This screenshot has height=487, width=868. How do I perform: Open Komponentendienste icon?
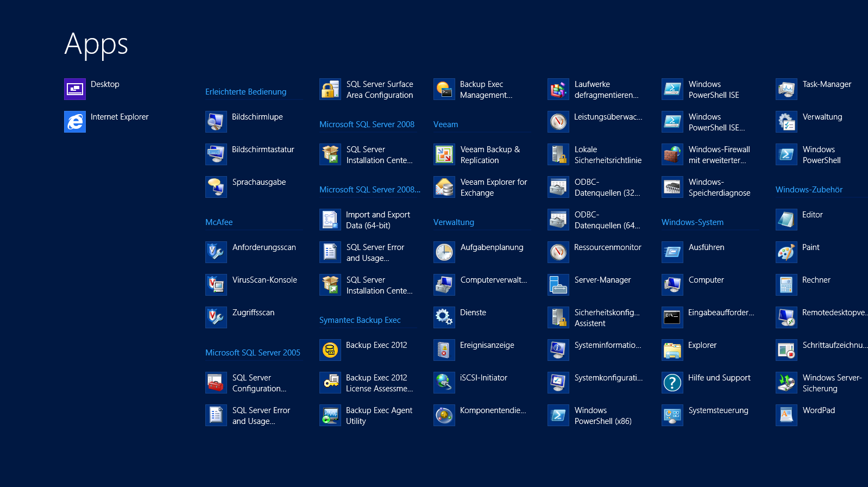coord(444,415)
